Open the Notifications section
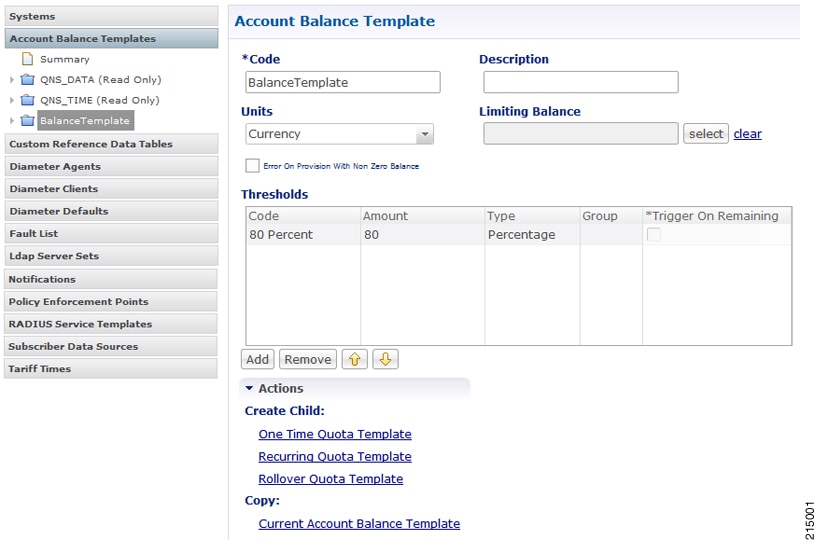Screen dimensions: 814x540 (x=111, y=279)
